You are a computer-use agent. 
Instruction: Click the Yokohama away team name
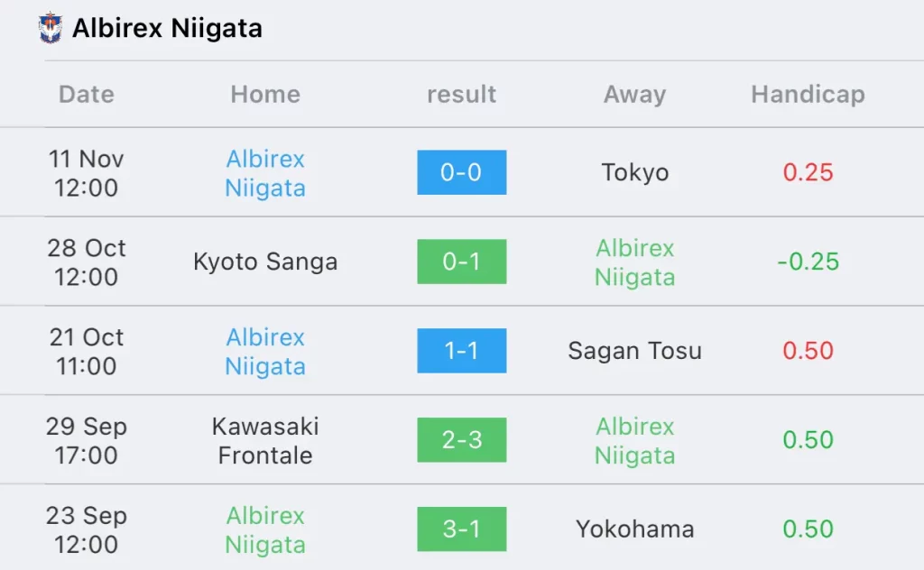click(x=634, y=529)
